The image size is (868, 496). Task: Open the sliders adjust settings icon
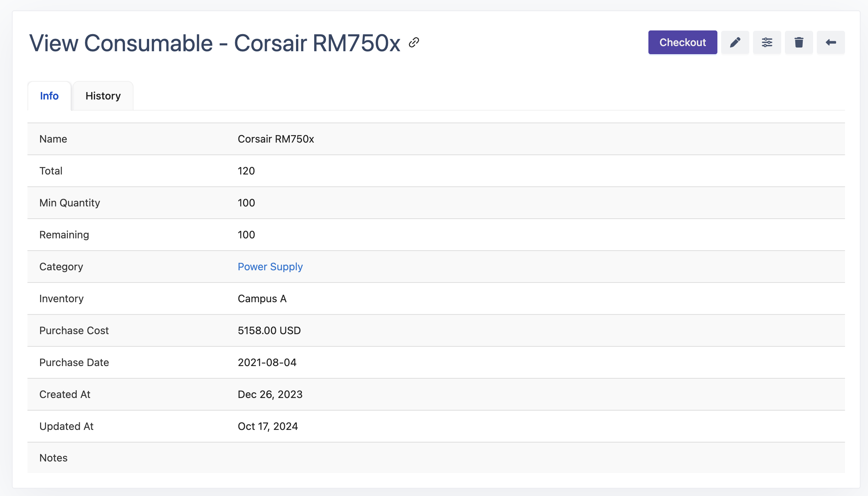(767, 42)
